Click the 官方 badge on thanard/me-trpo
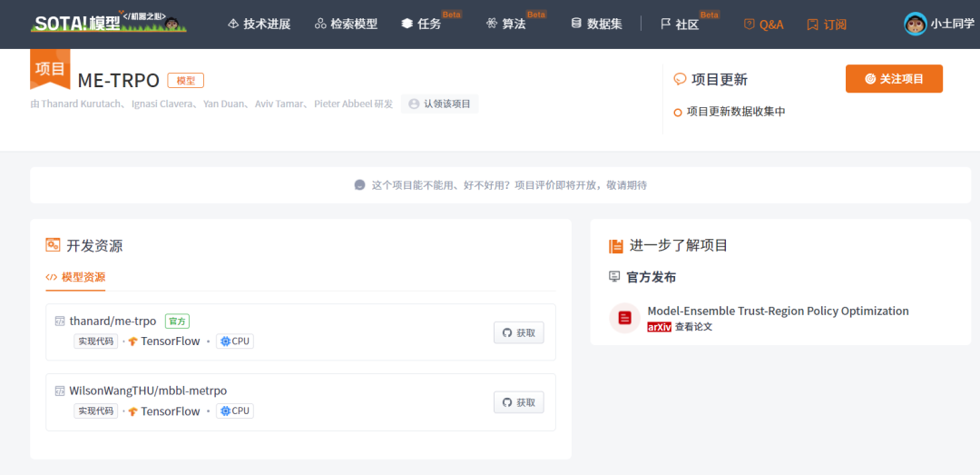This screenshot has height=475, width=980. 178,321
